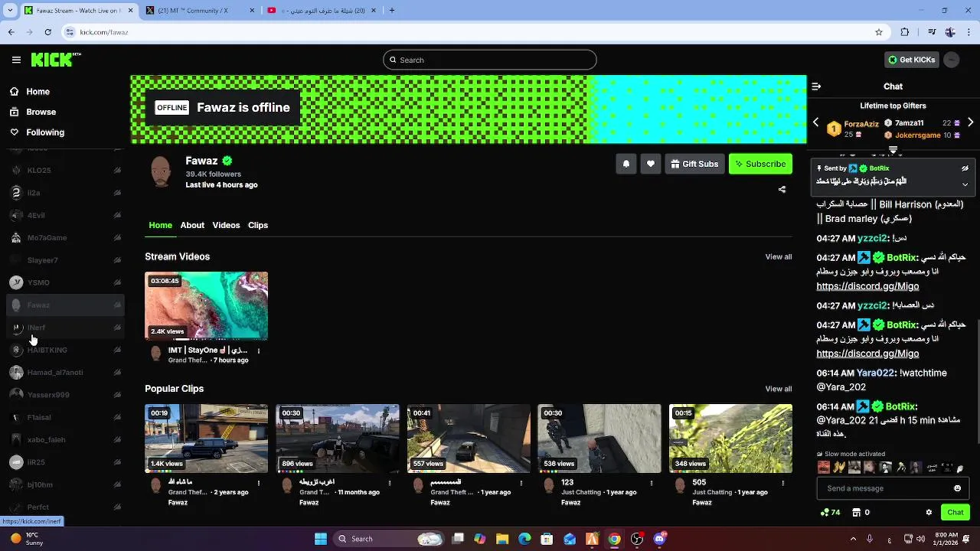980x551 pixels.
Task: Open options menu for 1.4K views clip
Action: (x=259, y=483)
